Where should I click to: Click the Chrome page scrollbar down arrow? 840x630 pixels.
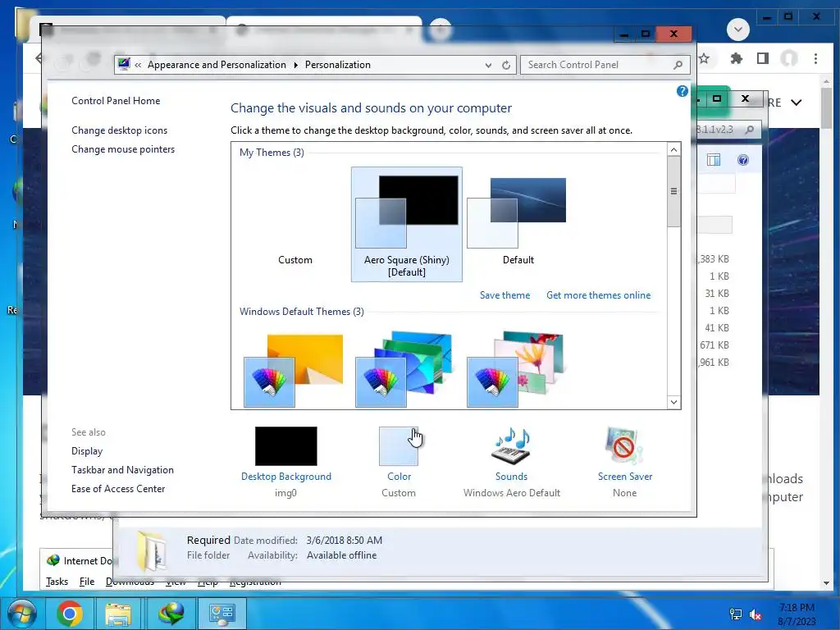(826, 583)
